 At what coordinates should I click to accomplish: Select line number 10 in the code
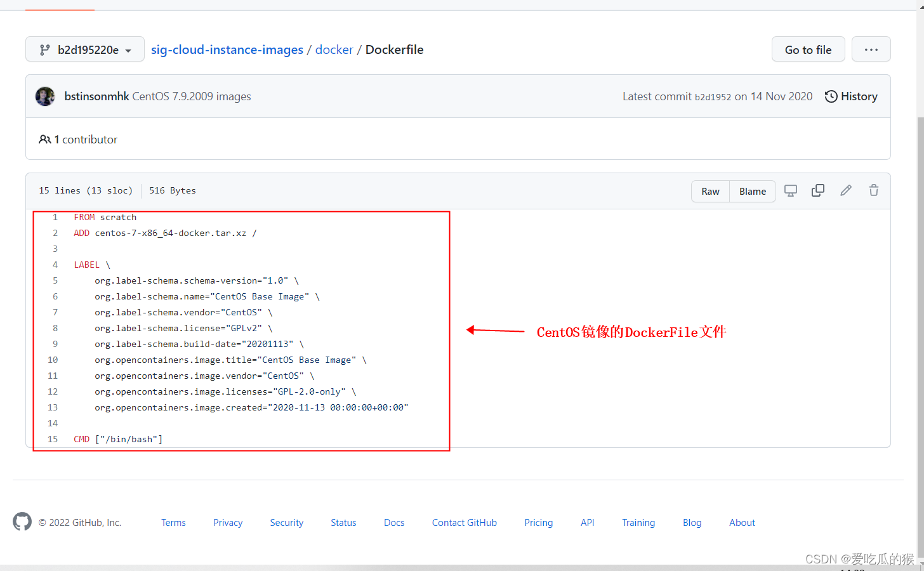pos(53,360)
